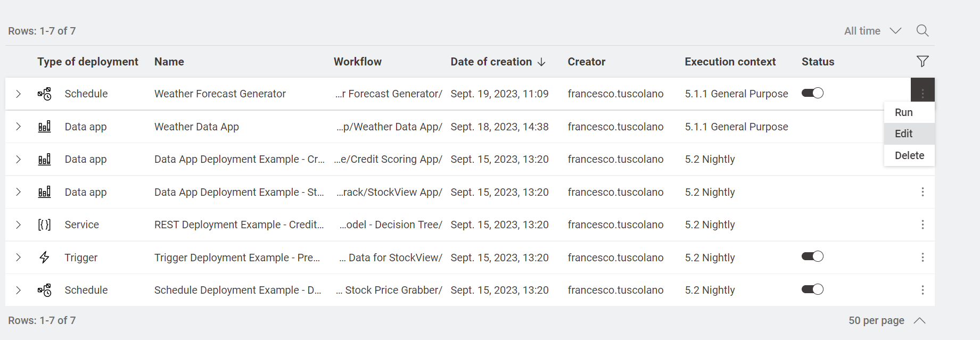Toggle the Schedule Deployment Example status switch
Image resolution: width=980 pixels, height=340 pixels.
[x=812, y=289]
